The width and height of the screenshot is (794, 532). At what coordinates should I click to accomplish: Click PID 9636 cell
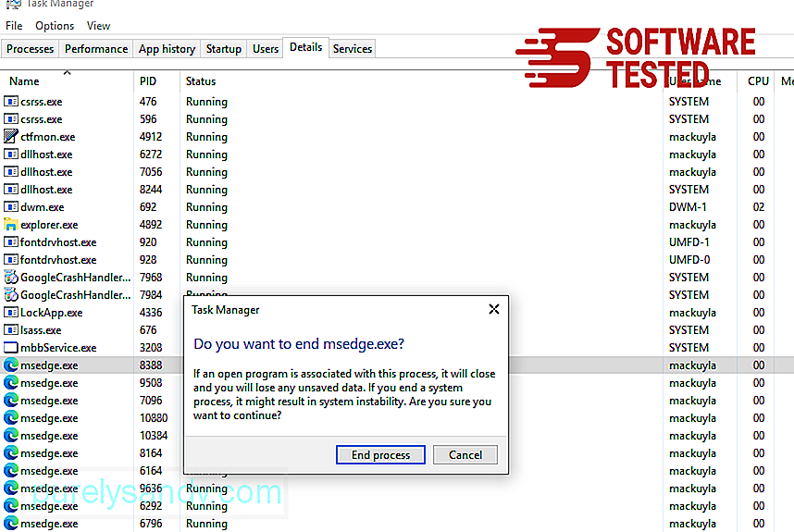click(151, 489)
